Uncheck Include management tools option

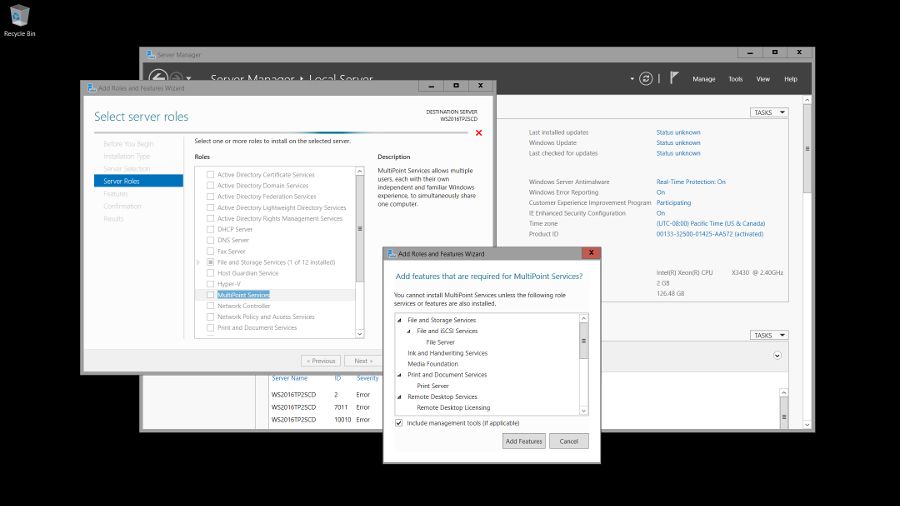point(399,423)
